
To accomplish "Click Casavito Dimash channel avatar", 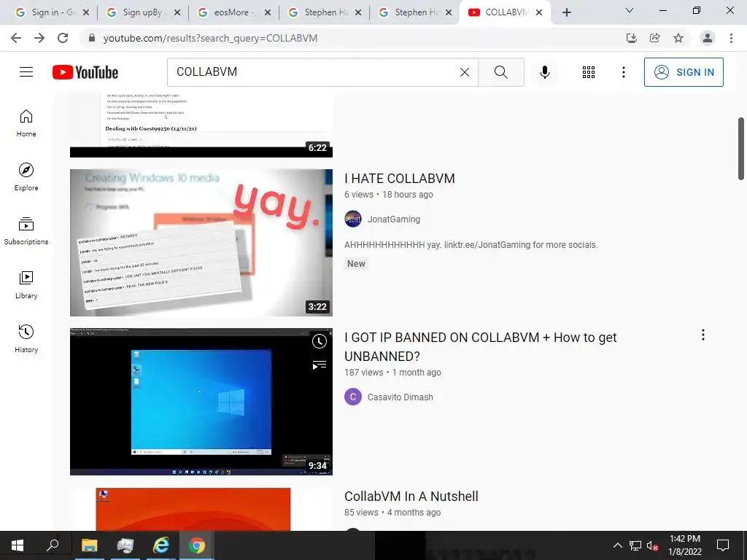I will (x=353, y=397).
